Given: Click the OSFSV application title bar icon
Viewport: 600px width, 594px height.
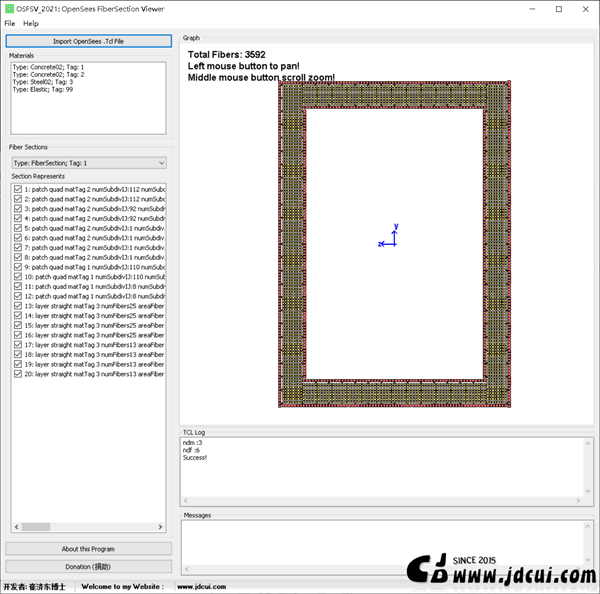Looking at the screenshot, I should (9, 9).
